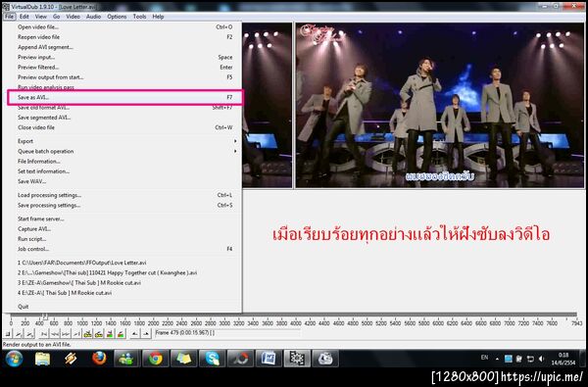Screen dimensions: 588x387
Task: Show hidden system tray icons arrow
Action: (x=497, y=359)
